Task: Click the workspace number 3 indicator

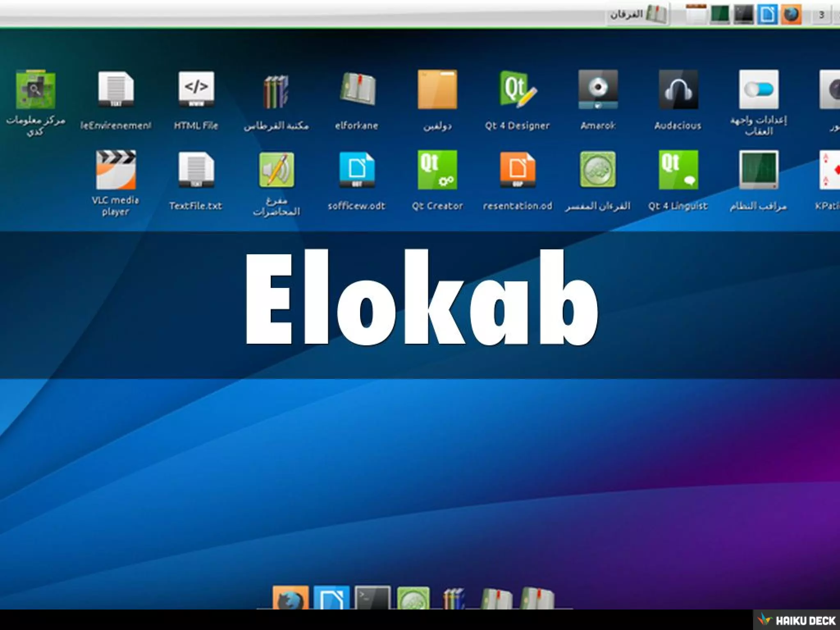Action: (x=821, y=15)
